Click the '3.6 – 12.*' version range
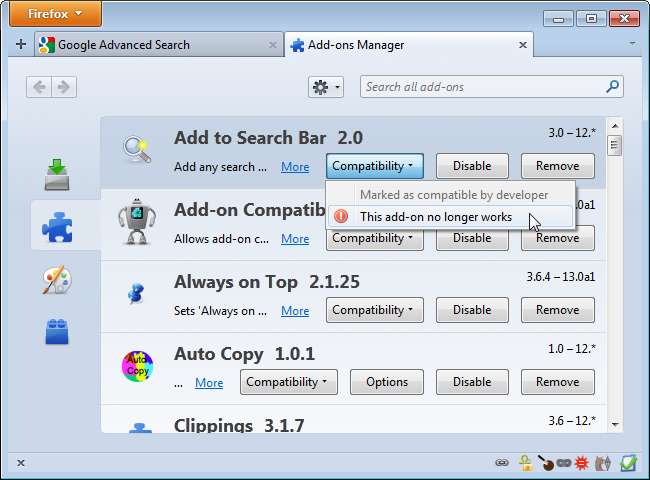The image size is (650, 480). [572, 421]
